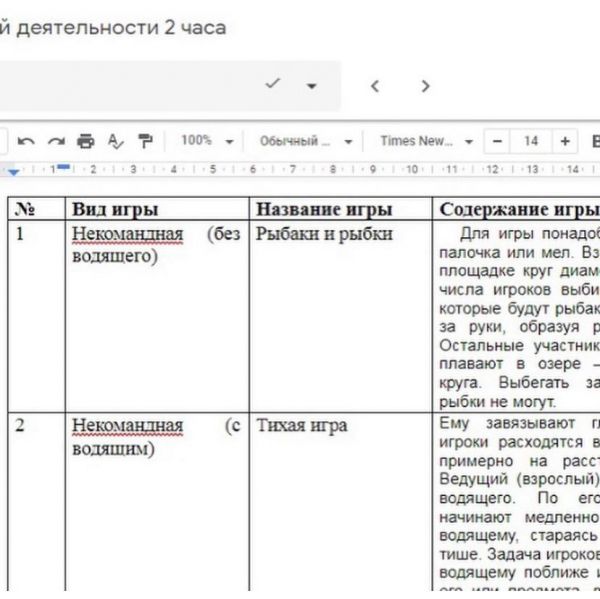The width and height of the screenshot is (600, 599).
Task: Click the Тихая игра table cell
Action: tap(301, 425)
